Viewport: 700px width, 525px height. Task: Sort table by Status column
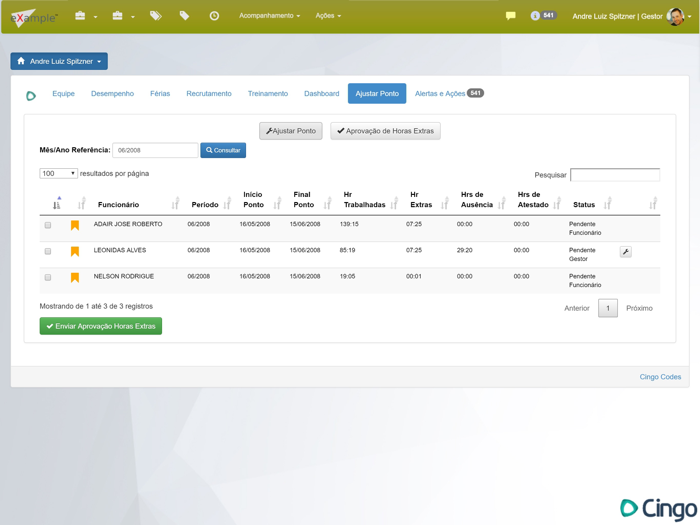click(608, 203)
